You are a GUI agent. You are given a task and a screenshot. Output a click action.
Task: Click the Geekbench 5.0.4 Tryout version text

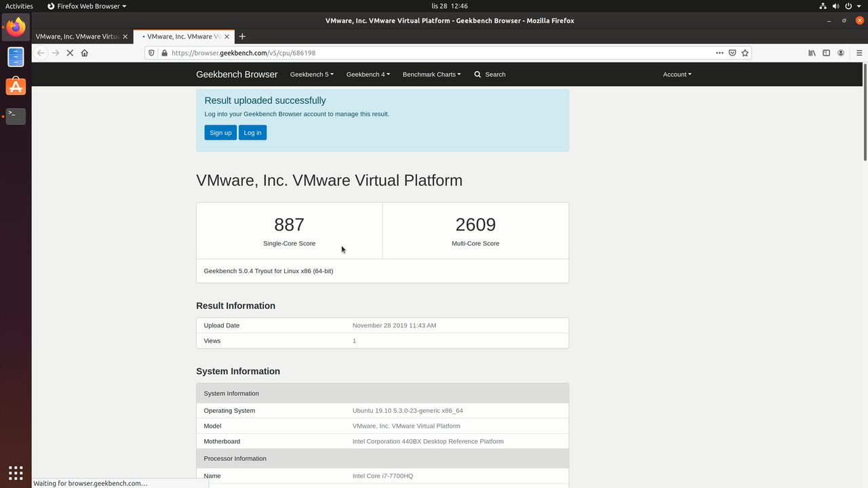tap(269, 271)
